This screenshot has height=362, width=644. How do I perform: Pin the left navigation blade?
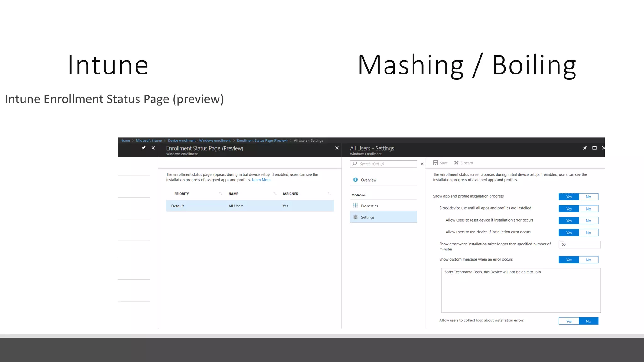click(144, 148)
